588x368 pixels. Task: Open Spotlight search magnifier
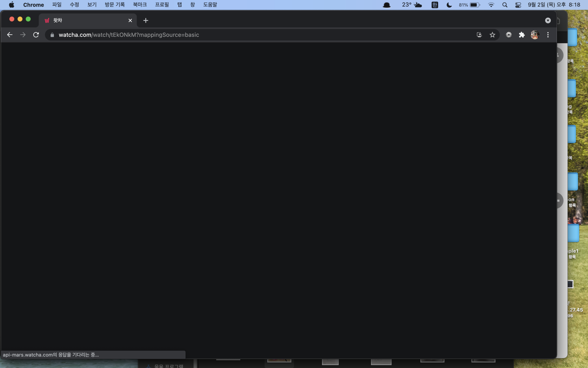(505, 5)
